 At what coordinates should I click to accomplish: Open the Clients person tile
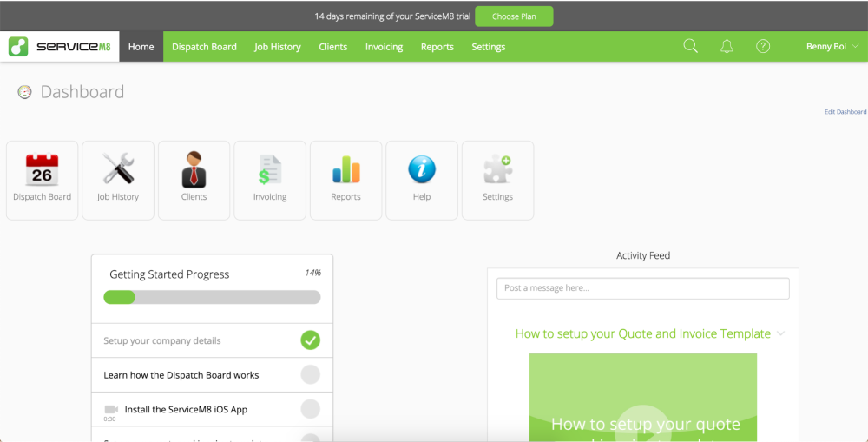[194, 180]
